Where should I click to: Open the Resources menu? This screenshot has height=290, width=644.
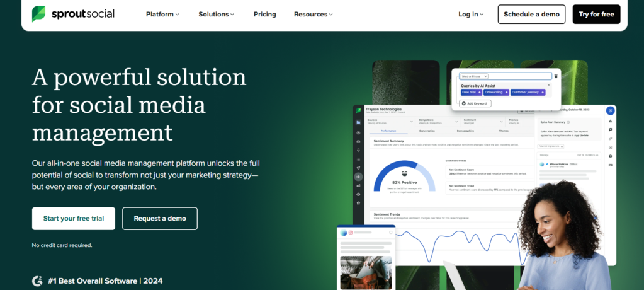coord(314,14)
